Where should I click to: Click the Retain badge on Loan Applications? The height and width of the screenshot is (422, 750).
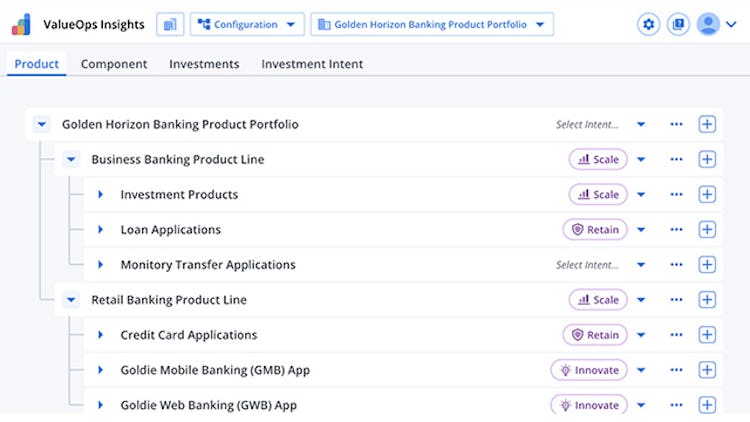point(595,230)
